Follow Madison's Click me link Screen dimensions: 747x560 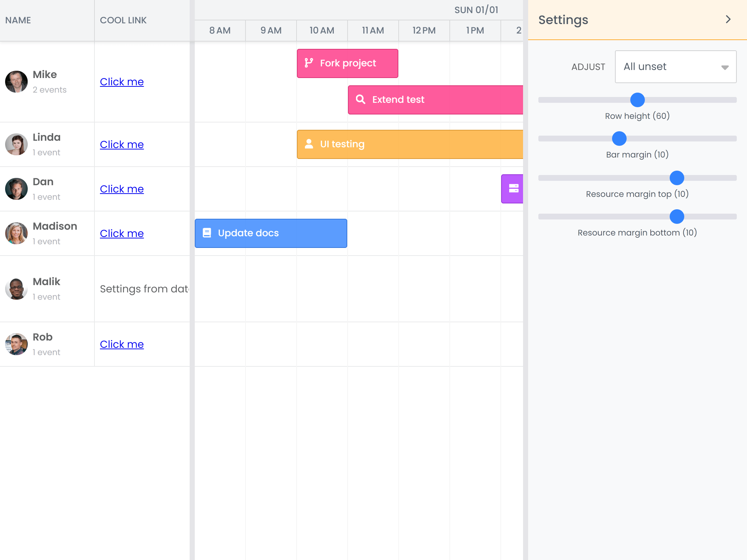click(x=122, y=233)
